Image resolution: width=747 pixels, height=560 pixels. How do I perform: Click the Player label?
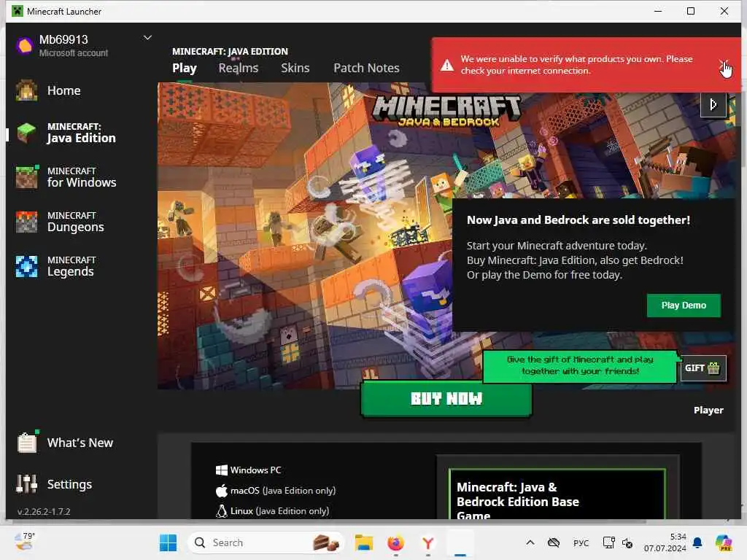click(708, 410)
